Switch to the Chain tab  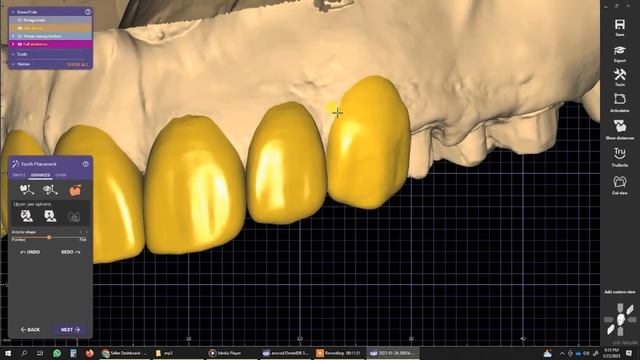tap(61, 175)
